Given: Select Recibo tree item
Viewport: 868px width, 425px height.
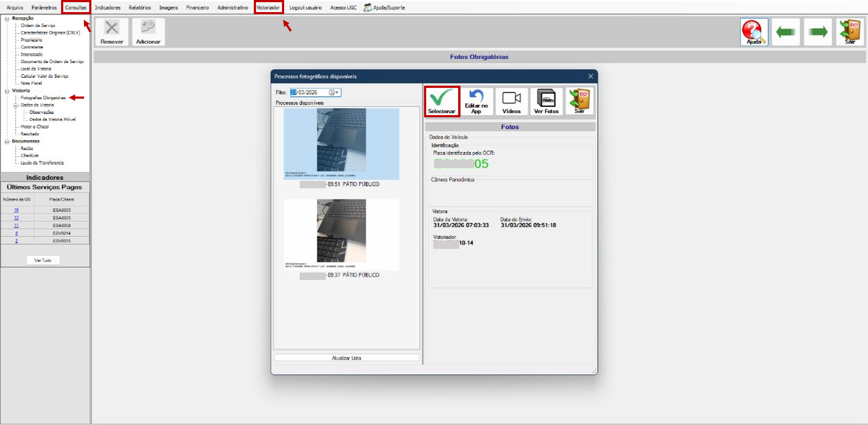Looking at the screenshot, I should tap(27, 148).
